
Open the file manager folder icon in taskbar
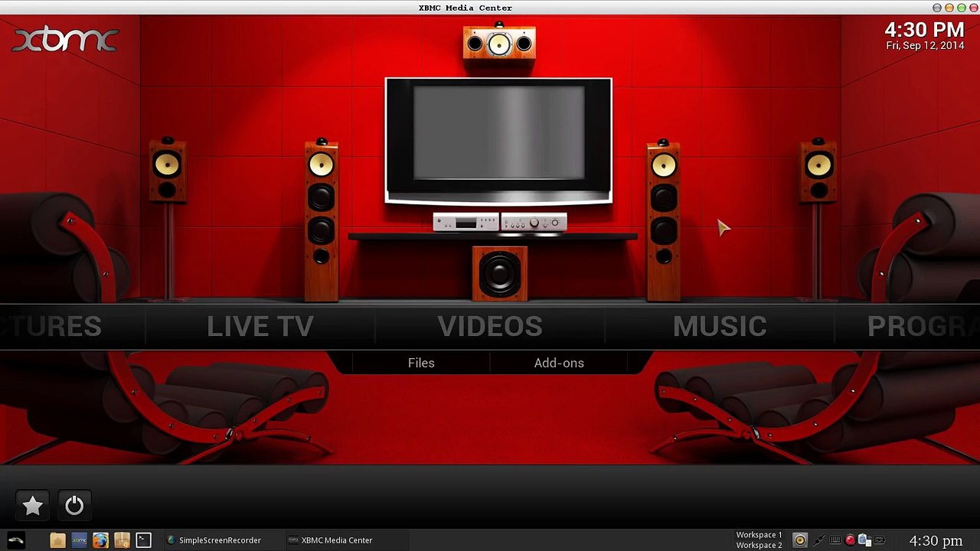[x=57, y=540]
